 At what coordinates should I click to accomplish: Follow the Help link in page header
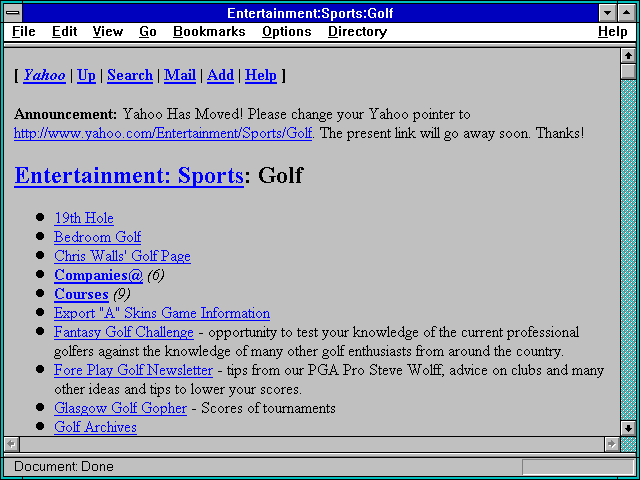pyautogui.click(x=260, y=75)
